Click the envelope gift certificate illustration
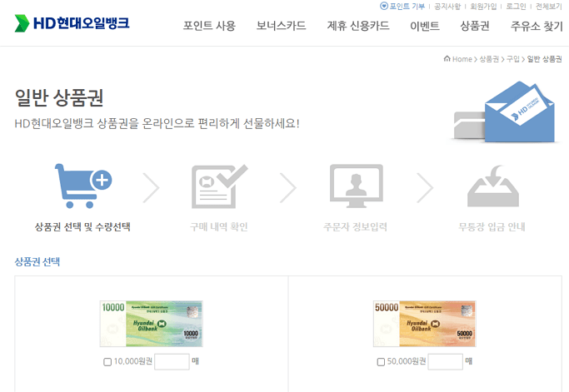This screenshot has width=569, height=392. click(504, 112)
